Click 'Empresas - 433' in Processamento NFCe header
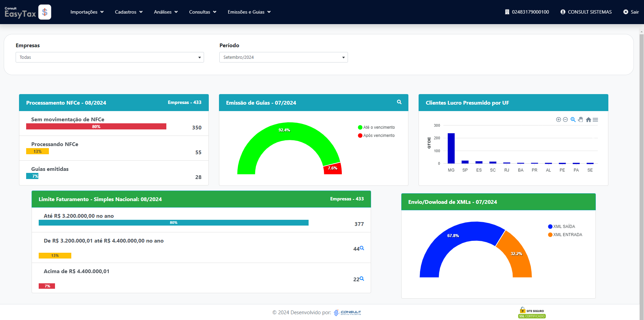The height and width of the screenshot is (320, 644). [x=185, y=102]
